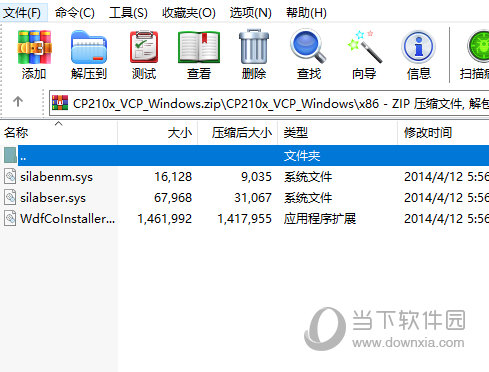The height and width of the screenshot is (372, 489).
Task: Click WinRAR icon in the address bar
Action: click(60, 103)
